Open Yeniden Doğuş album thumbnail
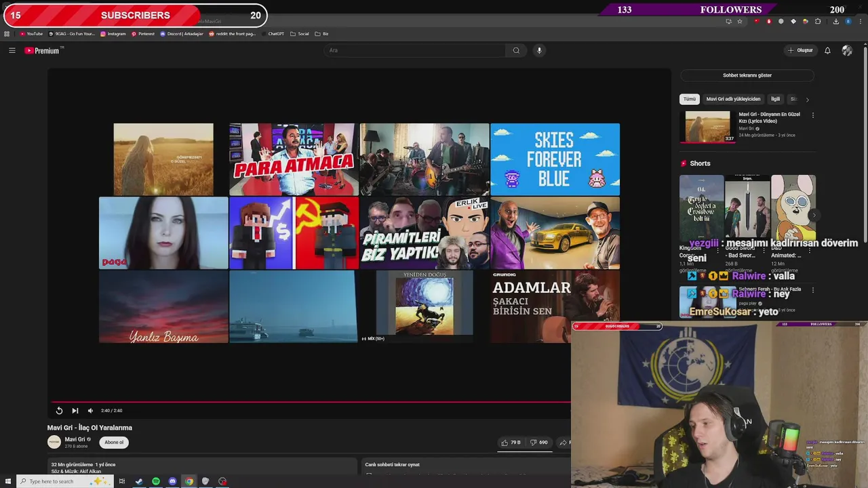The image size is (868, 488). [x=425, y=303]
